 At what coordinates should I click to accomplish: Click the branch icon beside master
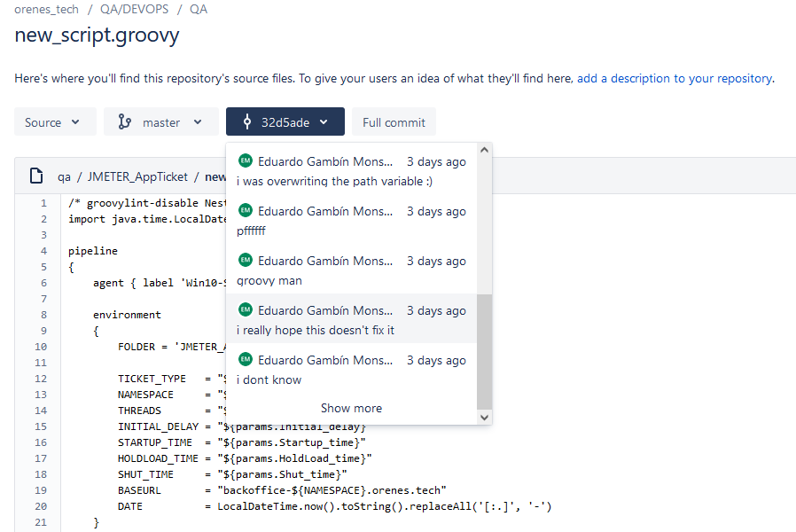tap(124, 121)
